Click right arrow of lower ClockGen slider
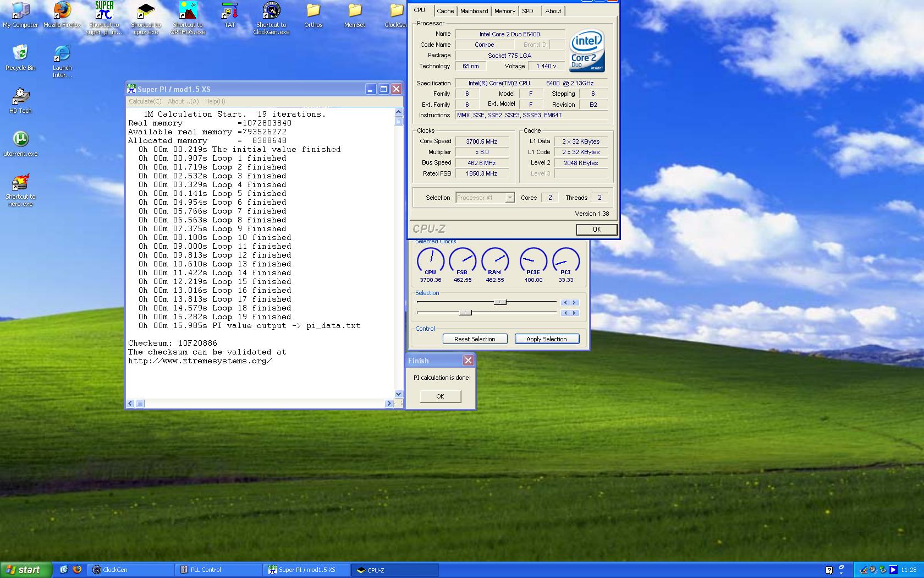The height and width of the screenshot is (578, 924). pyautogui.click(x=574, y=313)
